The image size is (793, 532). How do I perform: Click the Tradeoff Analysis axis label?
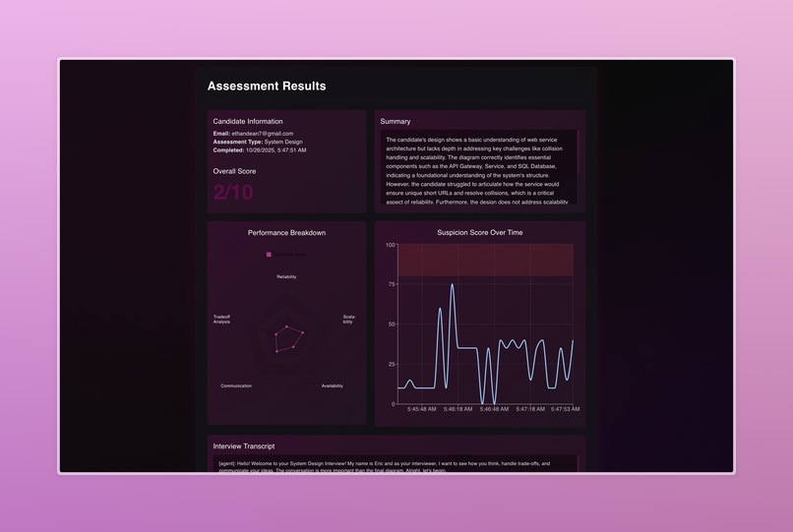coord(221,319)
